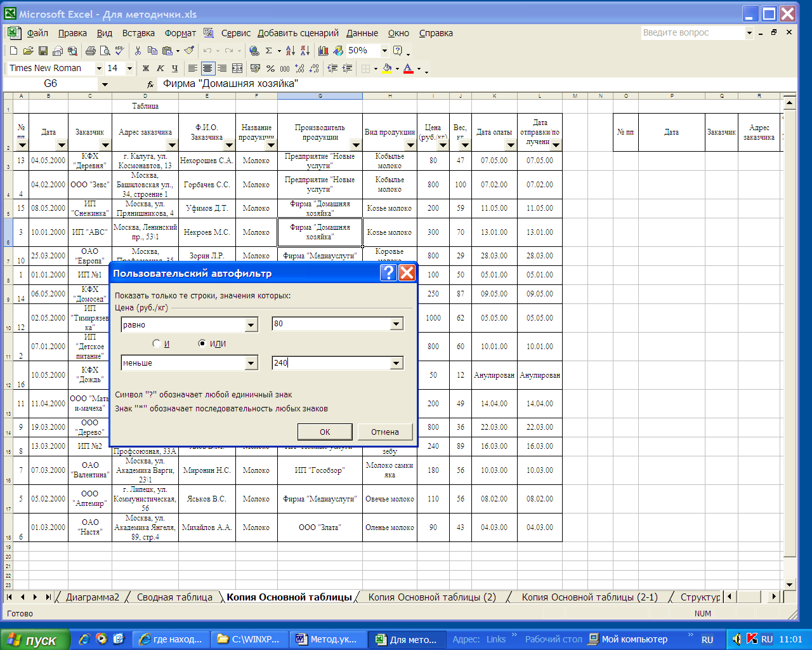Create a new blank workbook
The width and height of the screenshot is (812, 650).
13,51
